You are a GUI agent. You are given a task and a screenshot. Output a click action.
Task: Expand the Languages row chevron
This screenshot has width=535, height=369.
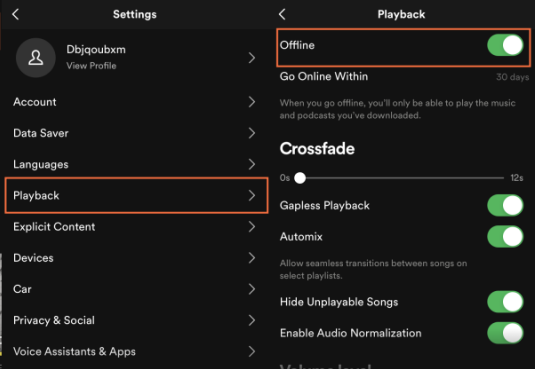tap(252, 164)
